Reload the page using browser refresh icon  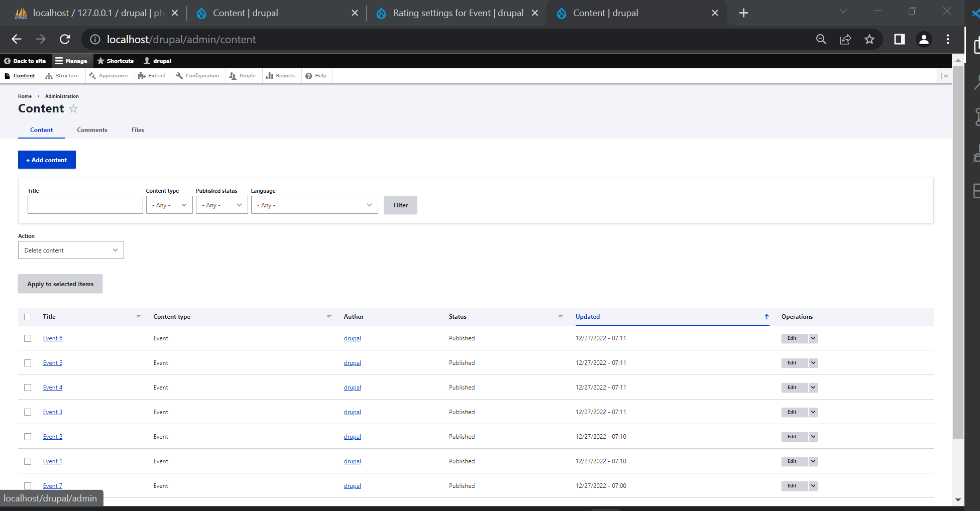click(x=65, y=40)
